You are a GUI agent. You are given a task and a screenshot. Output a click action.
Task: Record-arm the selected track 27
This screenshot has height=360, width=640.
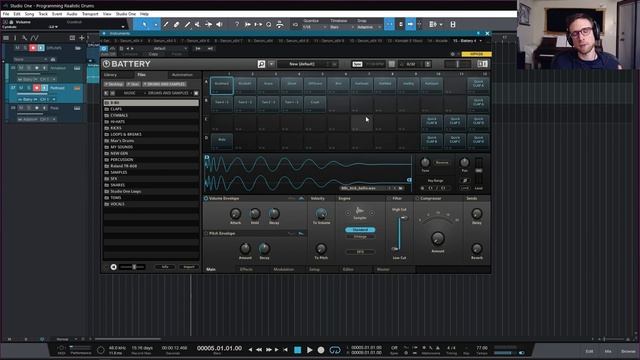[x=36, y=88]
